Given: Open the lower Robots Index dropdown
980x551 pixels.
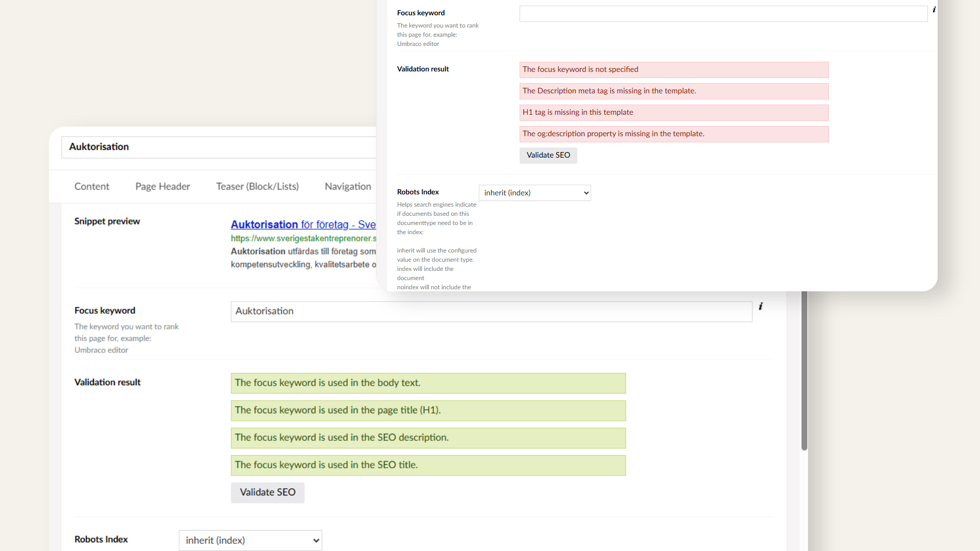Looking at the screenshot, I should 250,540.
